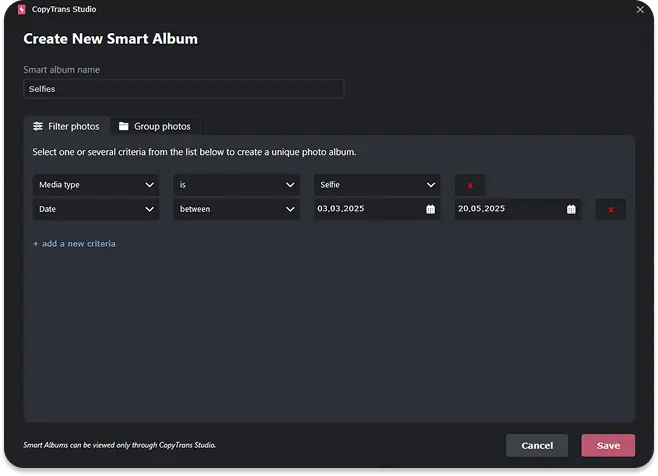This screenshot has width=658, height=476.
Task: Switch to the Group photos tab
Action: tap(155, 126)
